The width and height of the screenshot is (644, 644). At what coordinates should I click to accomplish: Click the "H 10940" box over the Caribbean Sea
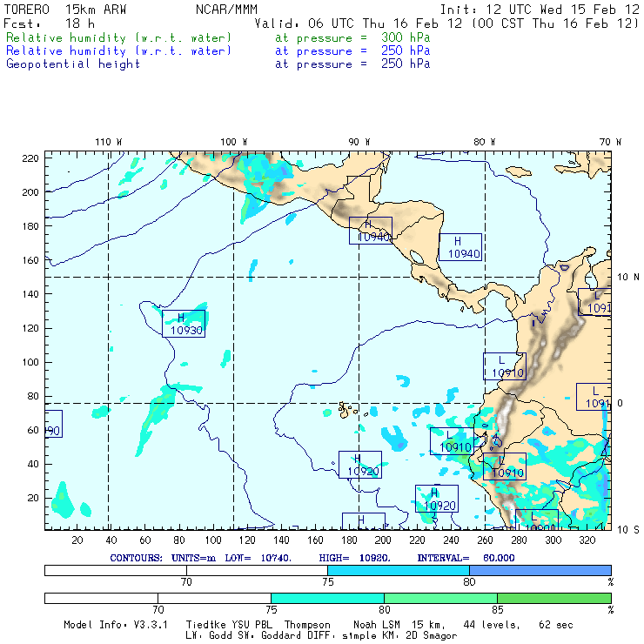[x=460, y=247]
